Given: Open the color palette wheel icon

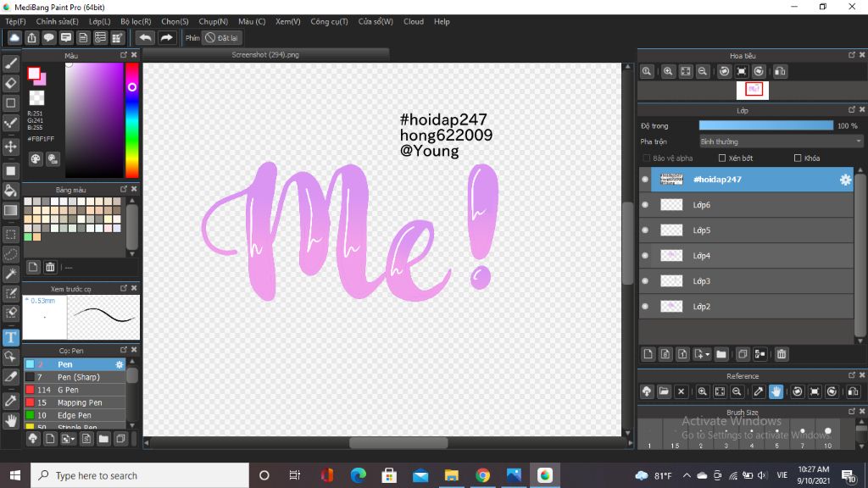Looking at the screenshot, I should pyautogui.click(x=36, y=159).
